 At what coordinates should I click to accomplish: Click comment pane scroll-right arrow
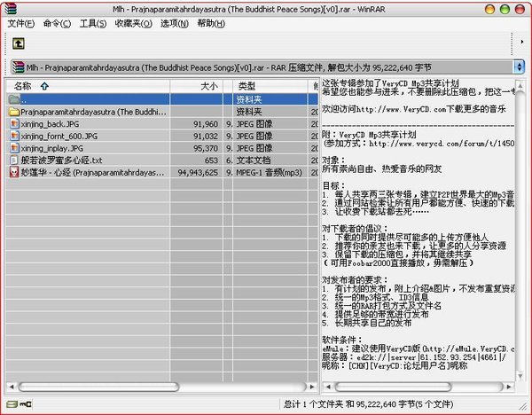click(x=509, y=387)
